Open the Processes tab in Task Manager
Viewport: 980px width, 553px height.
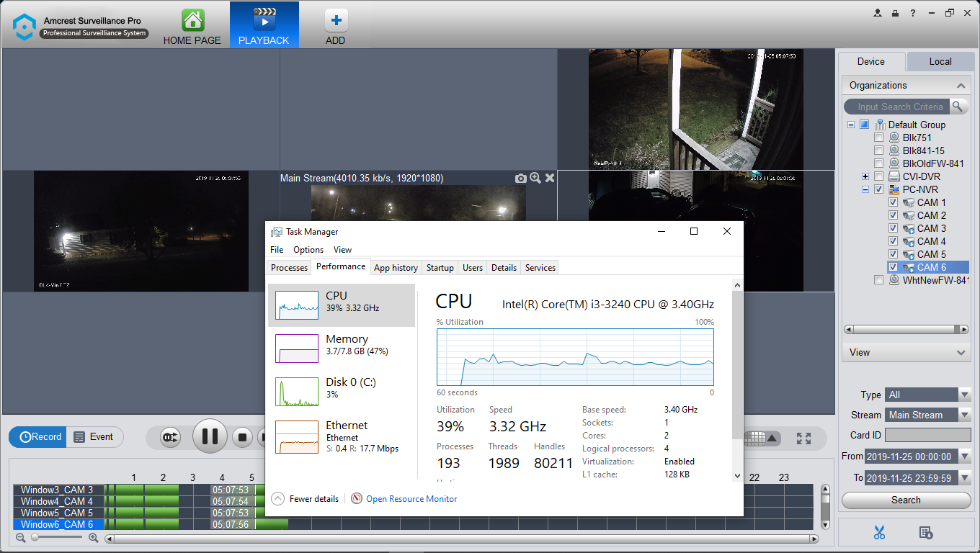290,267
